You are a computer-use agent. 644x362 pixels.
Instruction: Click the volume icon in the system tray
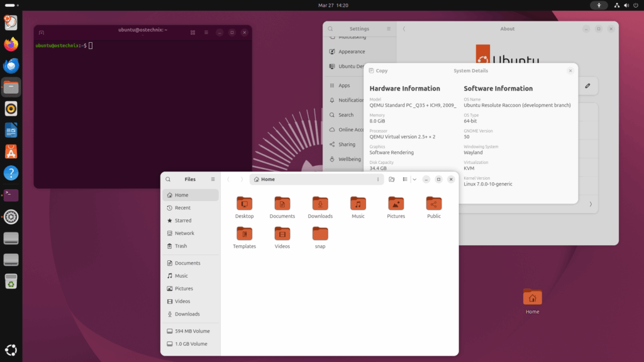pyautogui.click(x=626, y=5)
